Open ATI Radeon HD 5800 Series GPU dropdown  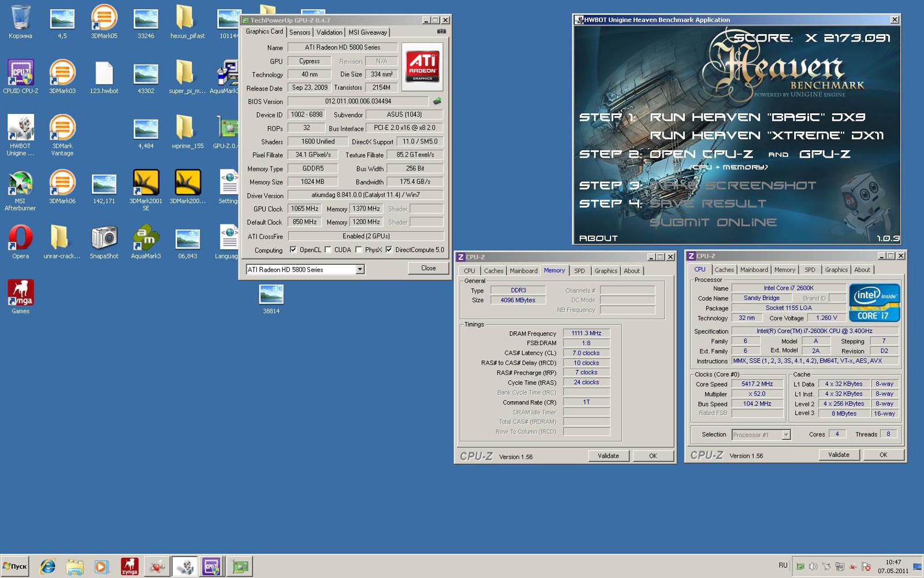coord(305,269)
